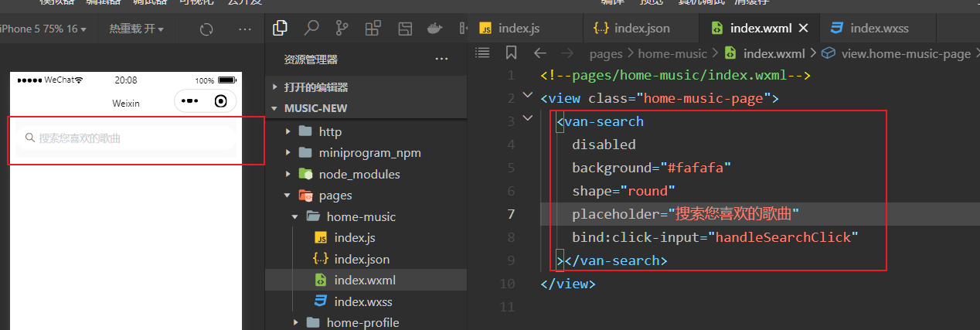Open the Explorer files icon in activity bar

click(281, 29)
